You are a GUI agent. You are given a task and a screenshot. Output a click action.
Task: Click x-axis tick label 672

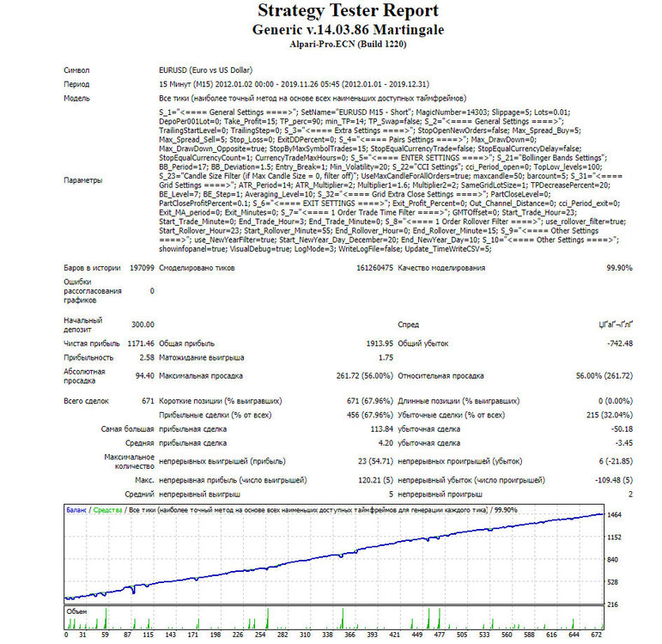pyautogui.click(x=596, y=635)
